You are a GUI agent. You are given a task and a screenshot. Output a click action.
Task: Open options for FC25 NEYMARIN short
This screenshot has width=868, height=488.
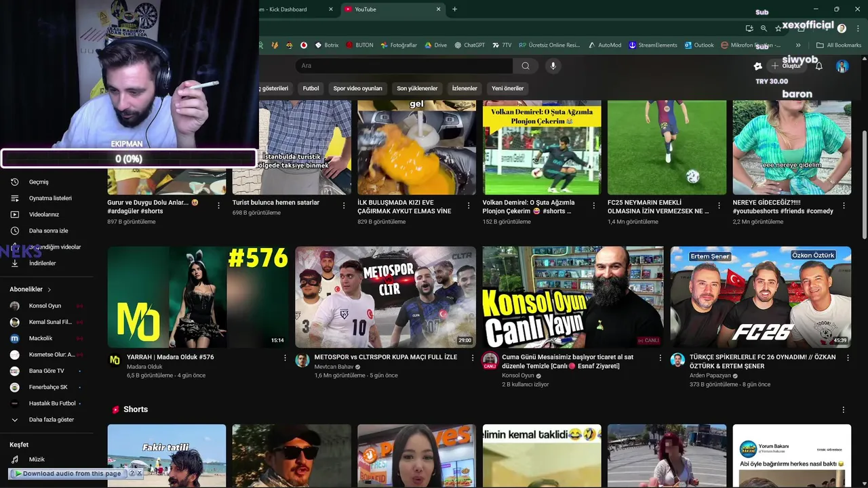(x=719, y=205)
